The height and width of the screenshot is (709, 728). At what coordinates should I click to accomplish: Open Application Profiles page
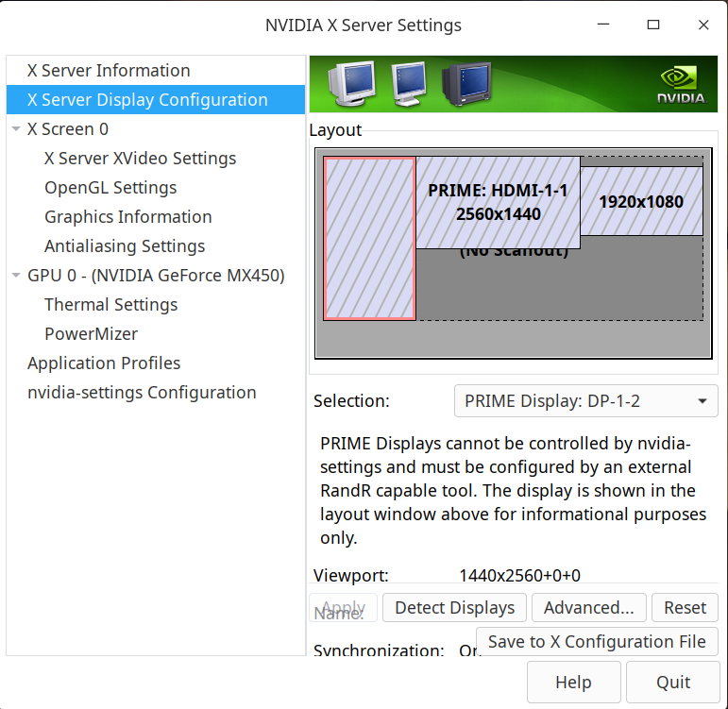104,363
